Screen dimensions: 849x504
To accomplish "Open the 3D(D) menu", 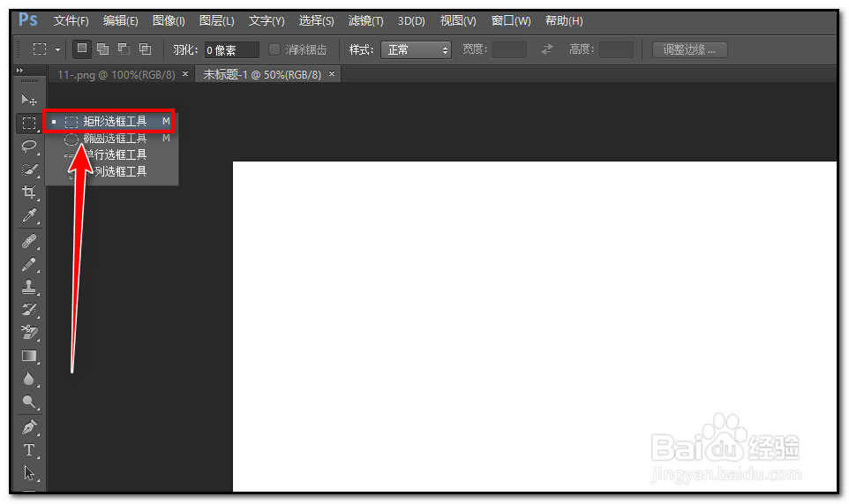I will [x=411, y=21].
